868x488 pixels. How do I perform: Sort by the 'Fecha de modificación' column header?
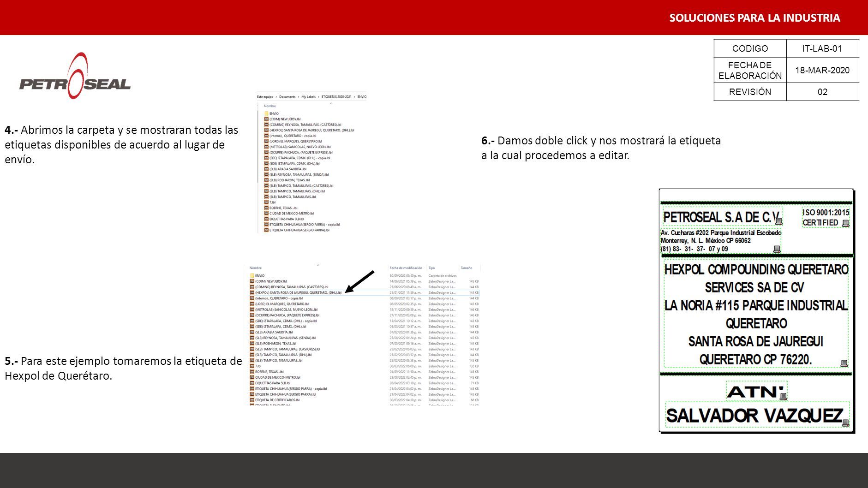(406, 268)
